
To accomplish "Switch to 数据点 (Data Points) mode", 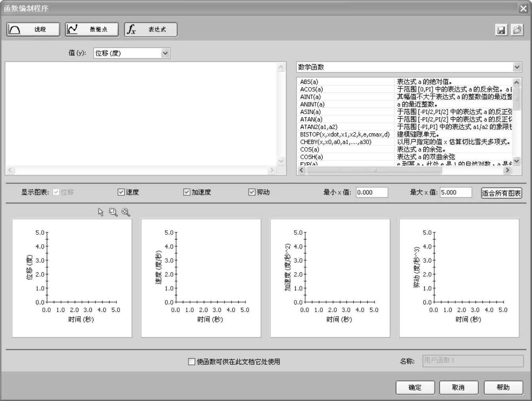I will tap(92, 29).
